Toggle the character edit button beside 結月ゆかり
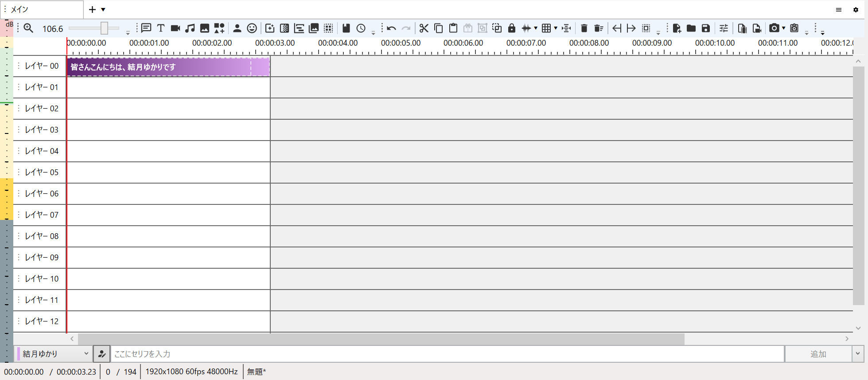 tap(102, 354)
